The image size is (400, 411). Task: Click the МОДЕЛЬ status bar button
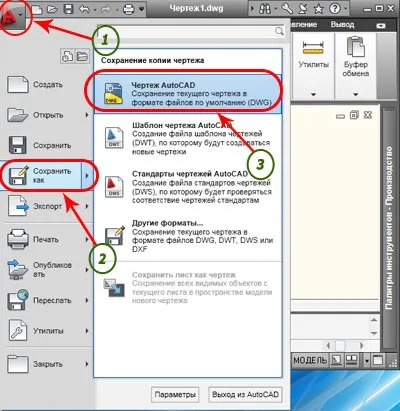[x=310, y=360]
